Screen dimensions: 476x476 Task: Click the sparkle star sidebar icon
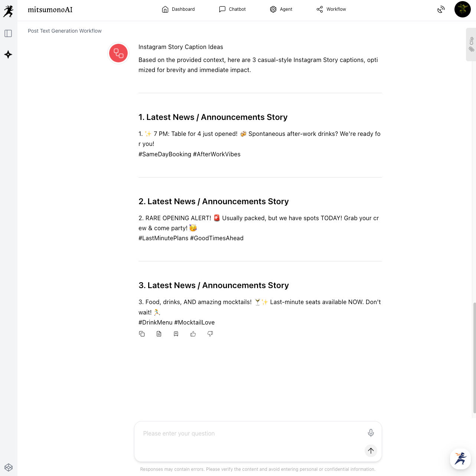tap(8, 55)
